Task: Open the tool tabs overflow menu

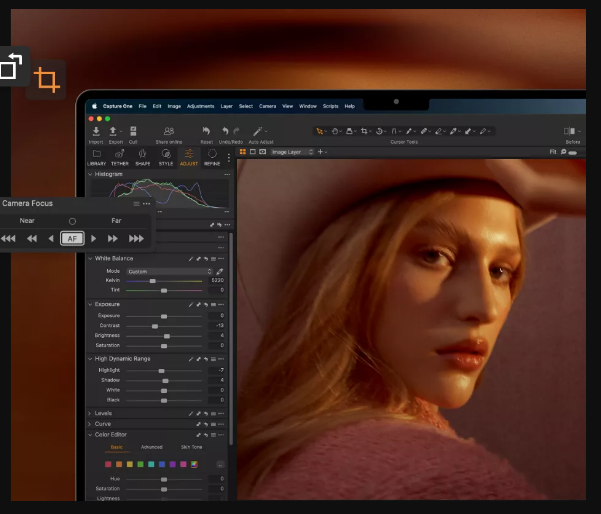Action: click(229, 158)
